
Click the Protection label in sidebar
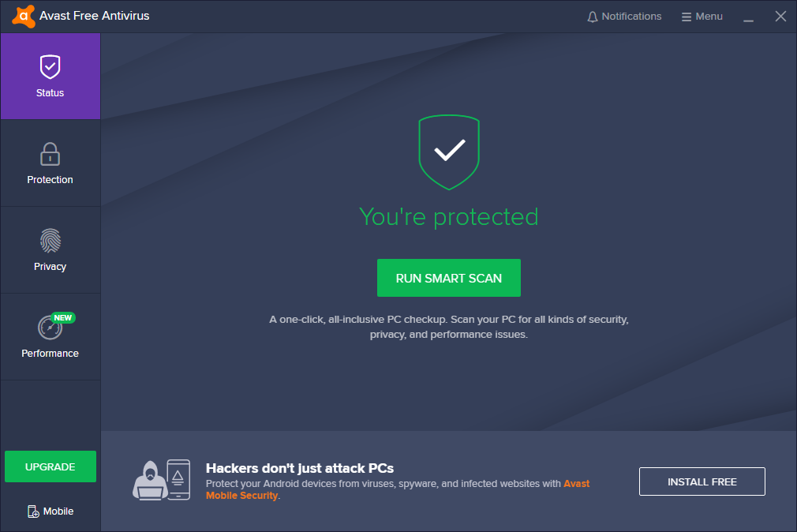[x=51, y=179]
